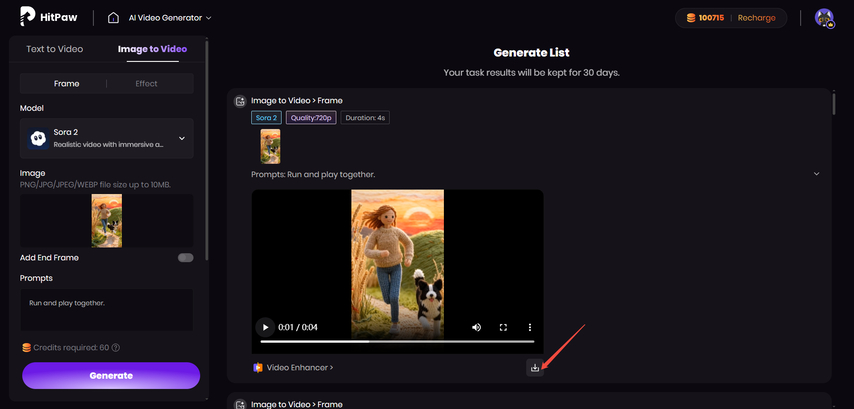Choose the Effect mode tab

147,83
